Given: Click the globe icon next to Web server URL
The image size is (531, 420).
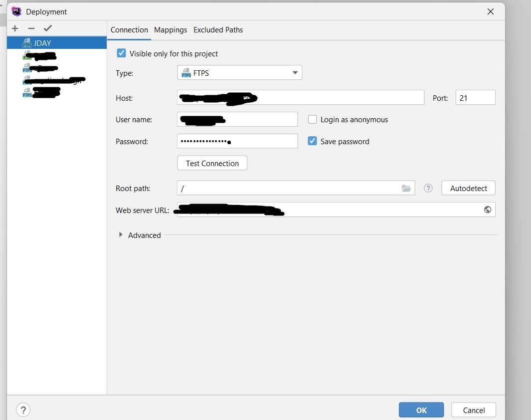Looking at the screenshot, I should [488, 210].
